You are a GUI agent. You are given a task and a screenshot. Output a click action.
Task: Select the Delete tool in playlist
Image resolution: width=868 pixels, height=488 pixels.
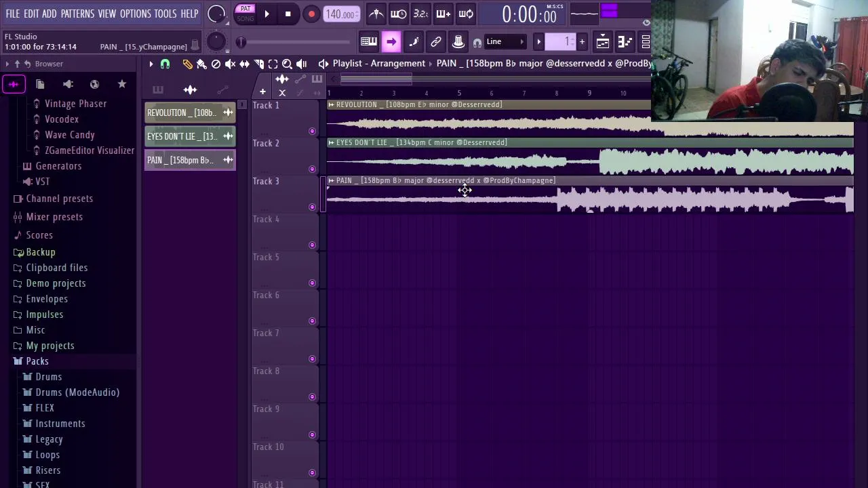click(216, 64)
